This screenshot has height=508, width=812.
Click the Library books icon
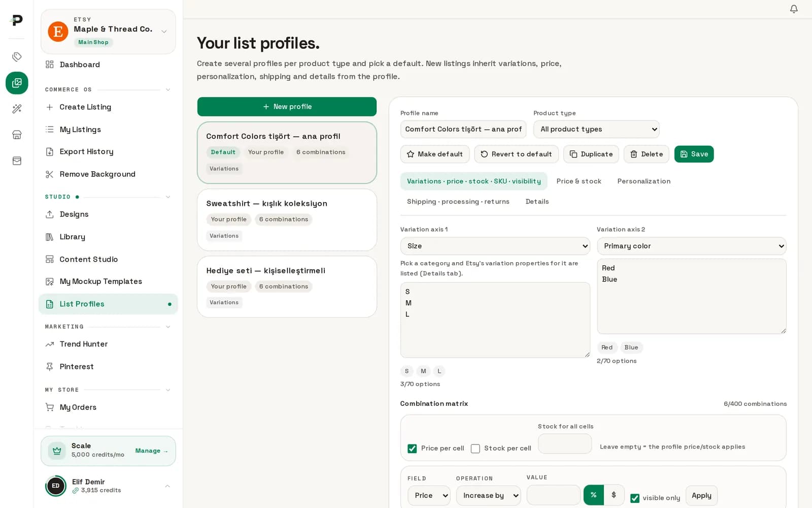coord(49,237)
